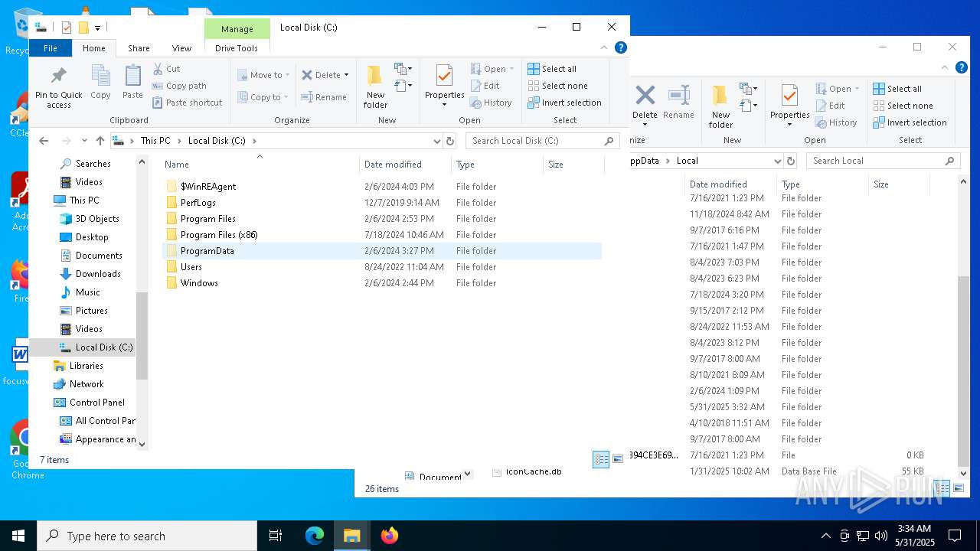Click Cut in the Clipboard group
The image size is (980, 551).
coord(166,69)
